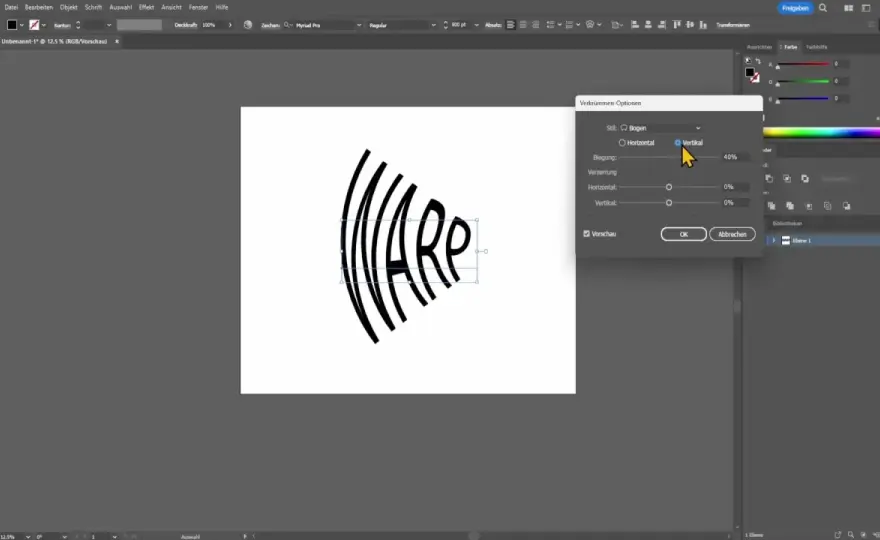Open the Schrift menu
880x540 pixels.
coord(93,7)
